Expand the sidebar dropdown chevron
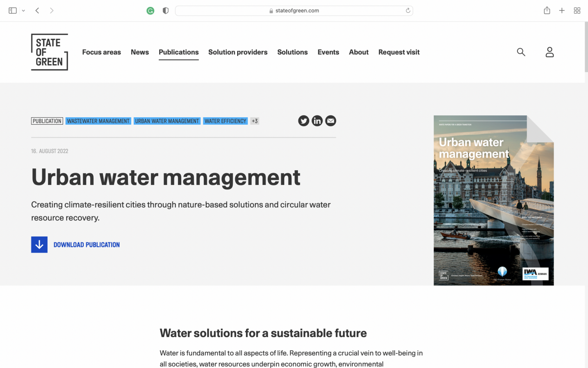This screenshot has height=368, width=588. 23,10
